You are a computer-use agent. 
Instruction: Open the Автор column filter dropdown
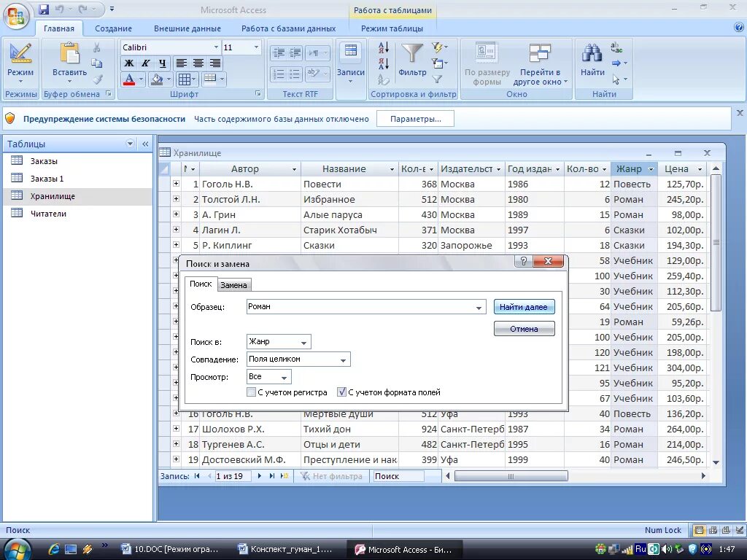(x=295, y=169)
